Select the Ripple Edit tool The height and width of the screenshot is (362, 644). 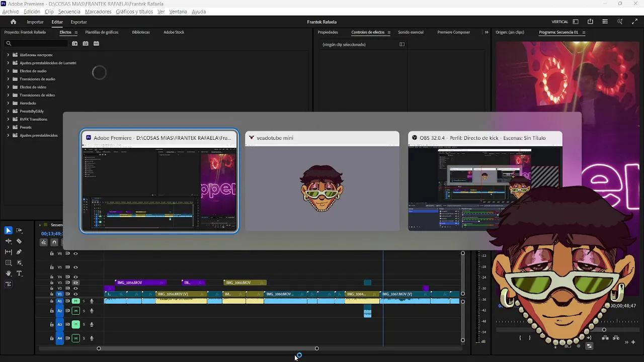pyautogui.click(x=8, y=241)
